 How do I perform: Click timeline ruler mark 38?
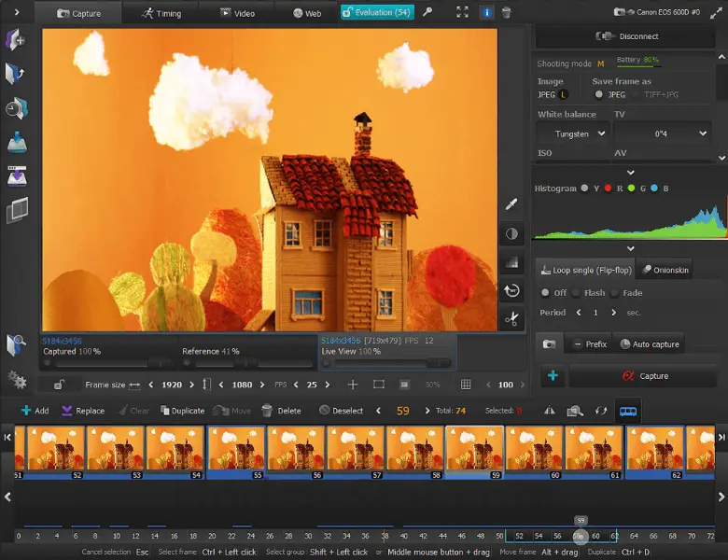pyautogui.click(x=385, y=536)
